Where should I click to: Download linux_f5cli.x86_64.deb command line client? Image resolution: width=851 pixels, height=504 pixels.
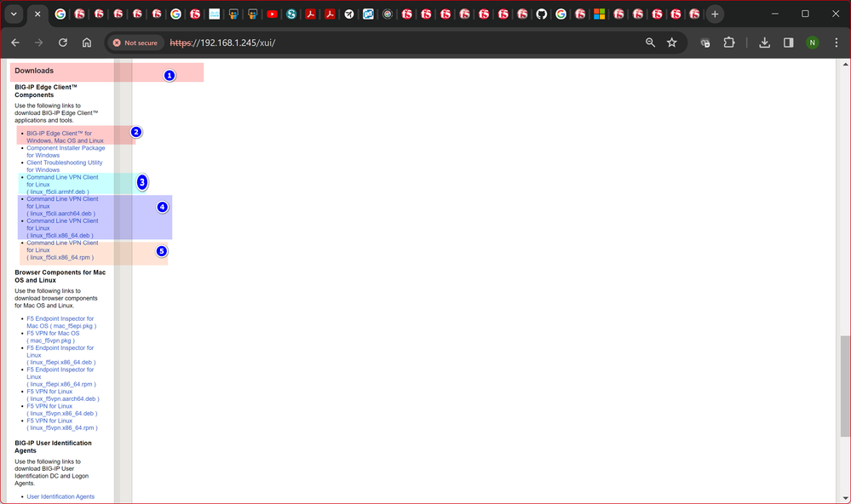(x=62, y=228)
